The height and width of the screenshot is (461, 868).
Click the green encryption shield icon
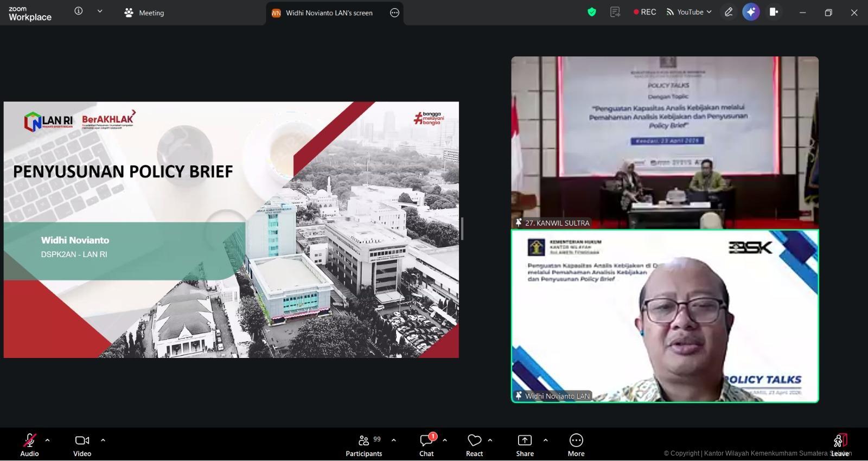(592, 12)
